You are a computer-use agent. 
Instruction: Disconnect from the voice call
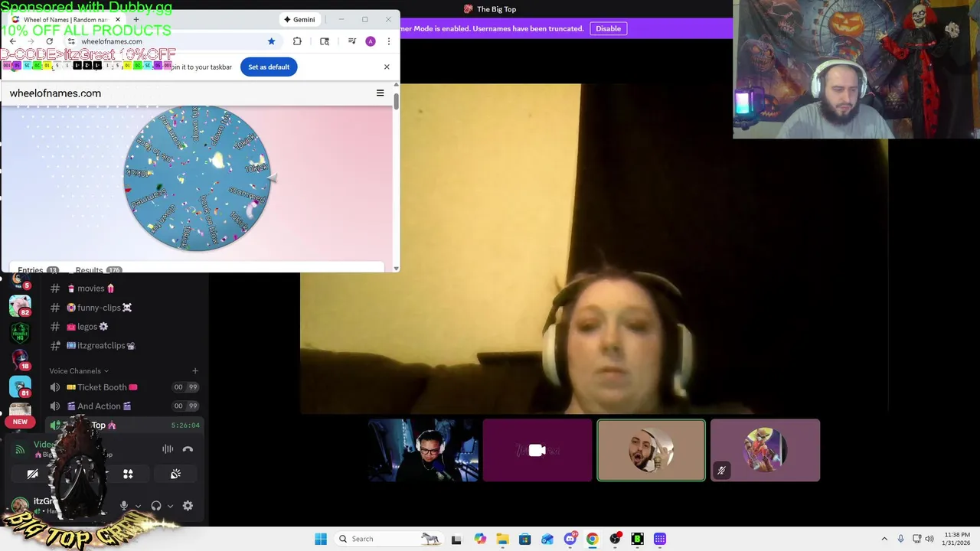[188, 449]
